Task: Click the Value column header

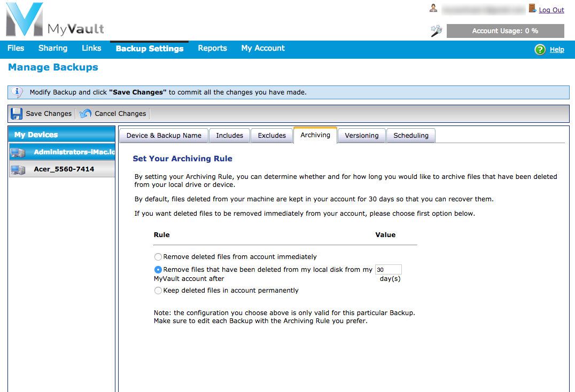Action: point(385,235)
